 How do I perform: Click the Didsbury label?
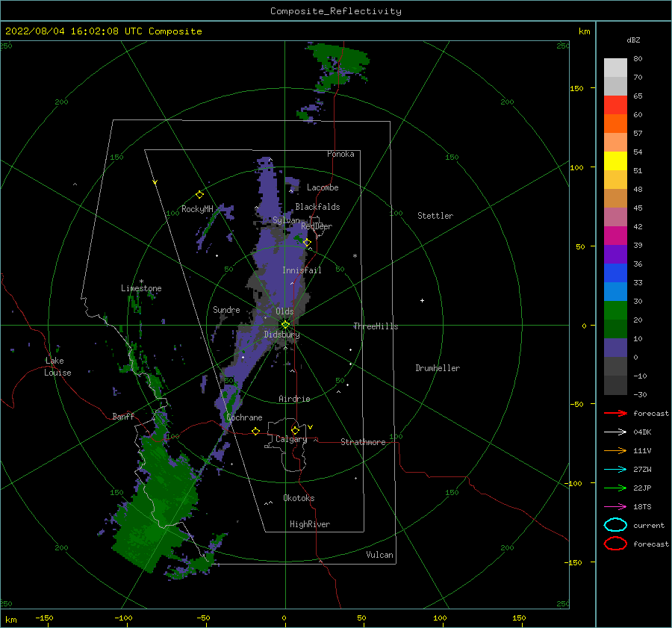281,335
